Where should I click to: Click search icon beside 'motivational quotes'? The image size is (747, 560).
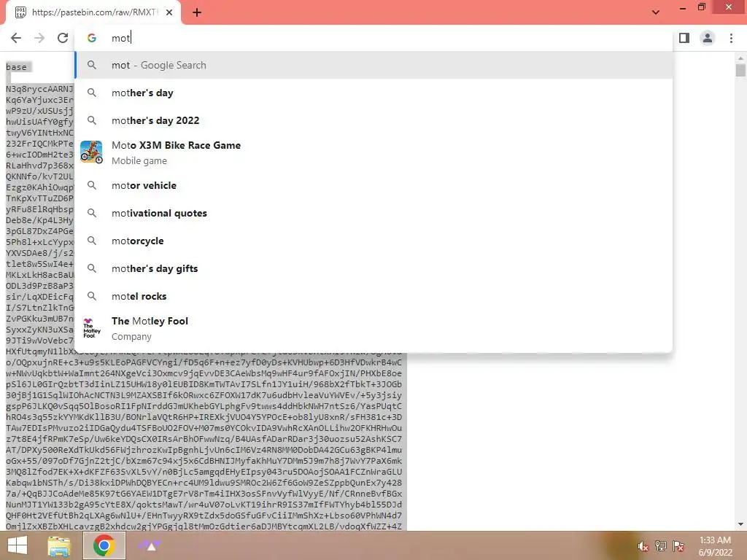pos(92,213)
